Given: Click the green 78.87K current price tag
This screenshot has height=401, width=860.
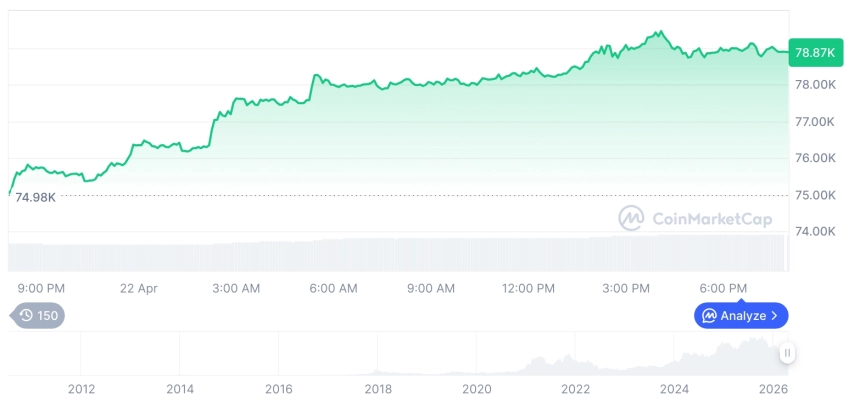Looking at the screenshot, I should pyautogui.click(x=815, y=52).
